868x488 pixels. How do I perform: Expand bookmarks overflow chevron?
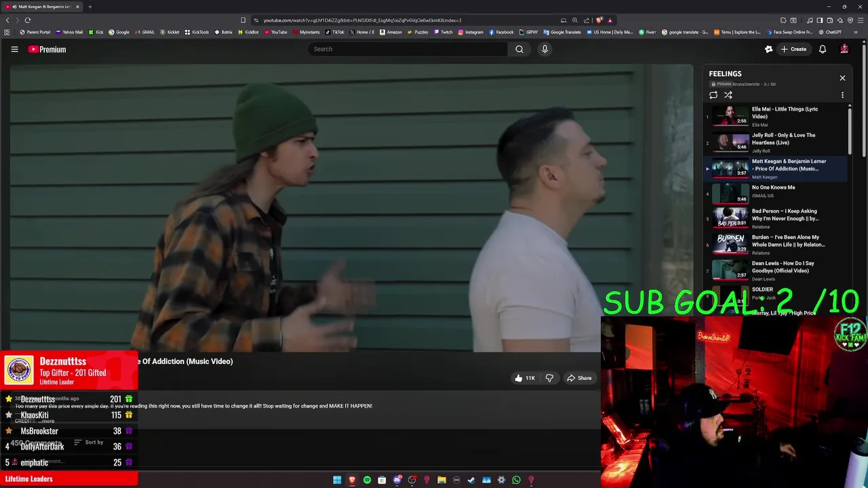point(856,32)
